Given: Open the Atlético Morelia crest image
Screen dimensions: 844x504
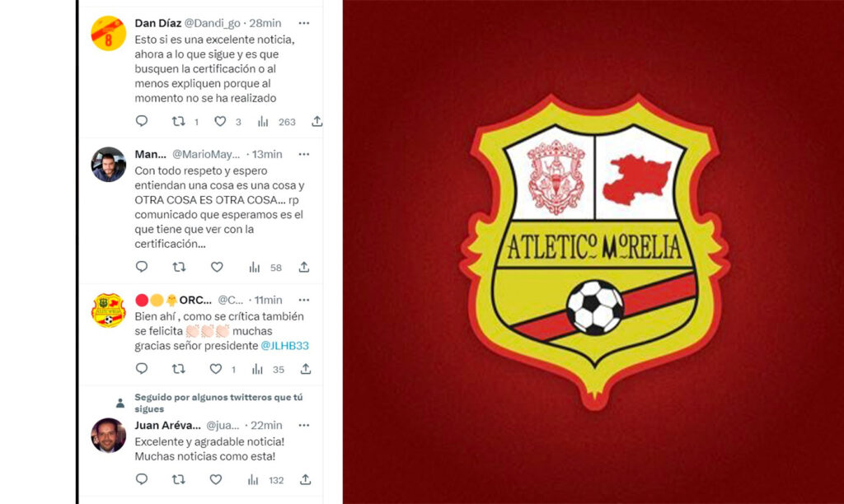Looking at the screenshot, I should pyautogui.click(x=595, y=252).
